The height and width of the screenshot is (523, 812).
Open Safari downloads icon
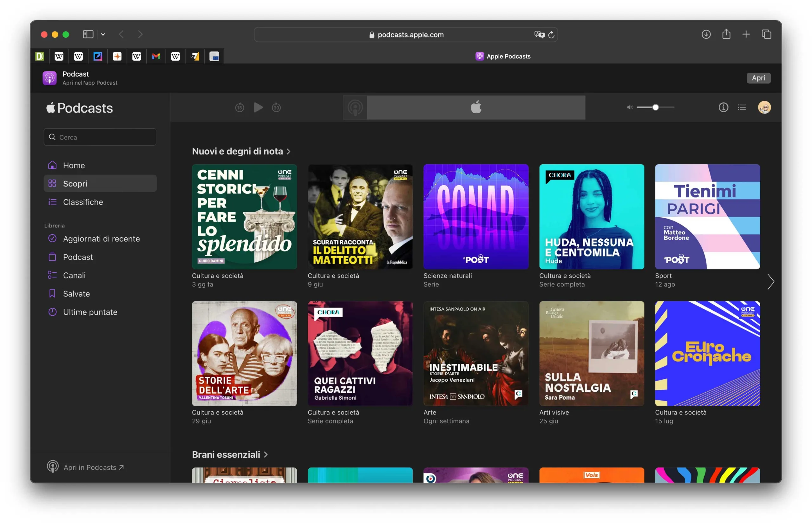point(706,34)
